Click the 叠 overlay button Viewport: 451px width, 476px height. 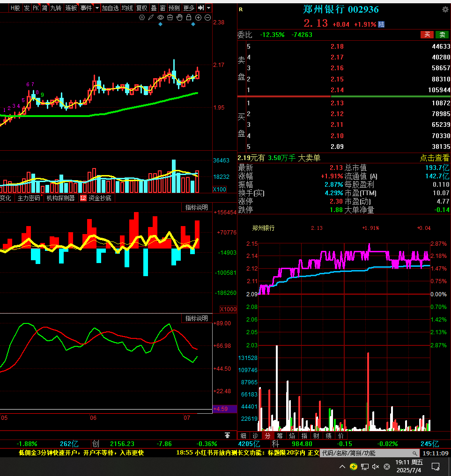coord(154,8)
